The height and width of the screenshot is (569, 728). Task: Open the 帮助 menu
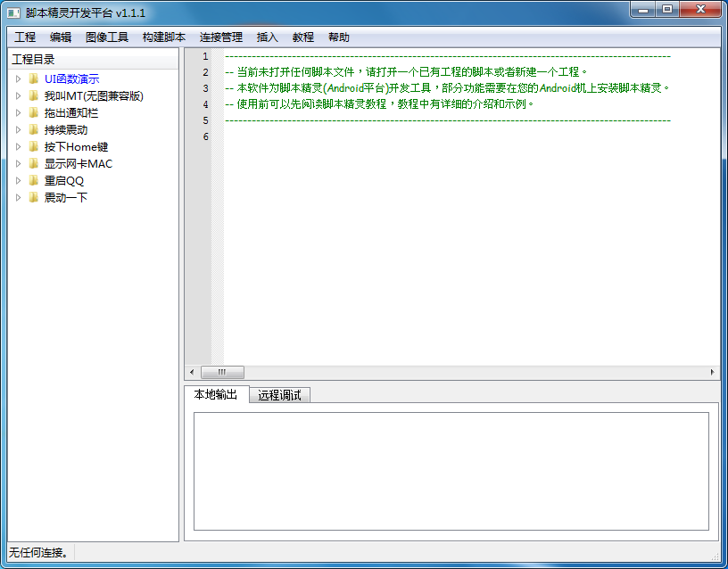point(339,37)
